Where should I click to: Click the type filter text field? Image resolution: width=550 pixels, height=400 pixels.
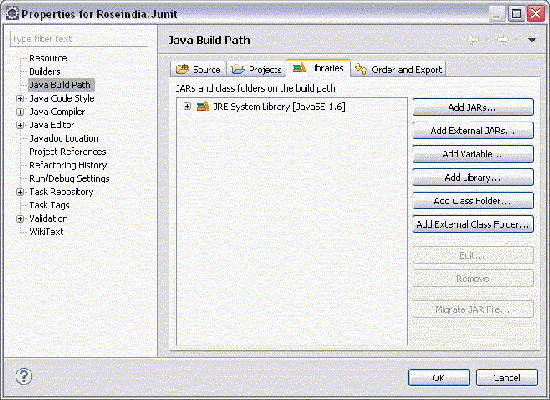point(79,39)
